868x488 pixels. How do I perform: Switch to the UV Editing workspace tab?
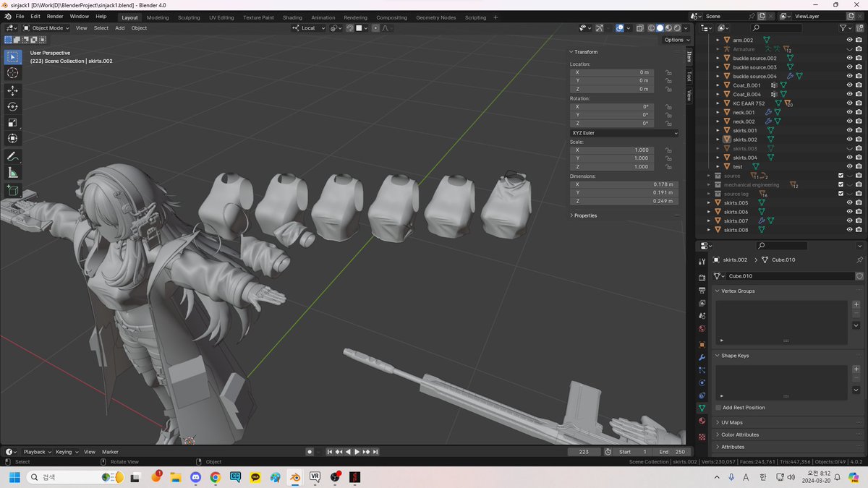click(x=221, y=17)
